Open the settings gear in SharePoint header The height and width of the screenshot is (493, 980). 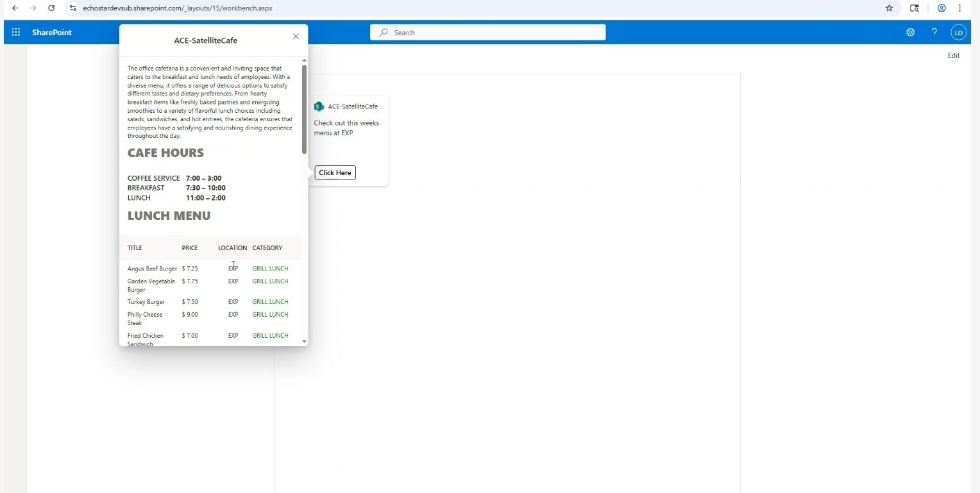point(910,32)
